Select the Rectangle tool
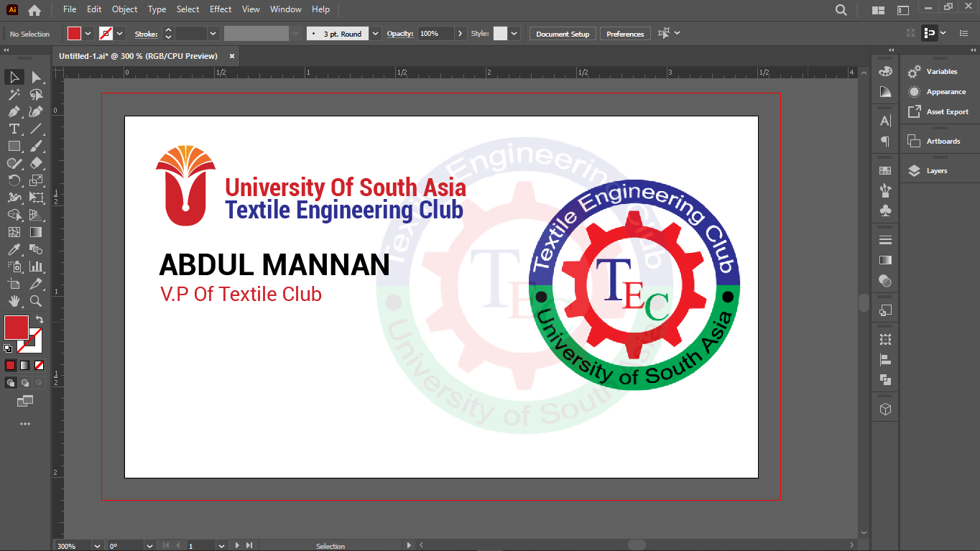 pyautogui.click(x=14, y=146)
